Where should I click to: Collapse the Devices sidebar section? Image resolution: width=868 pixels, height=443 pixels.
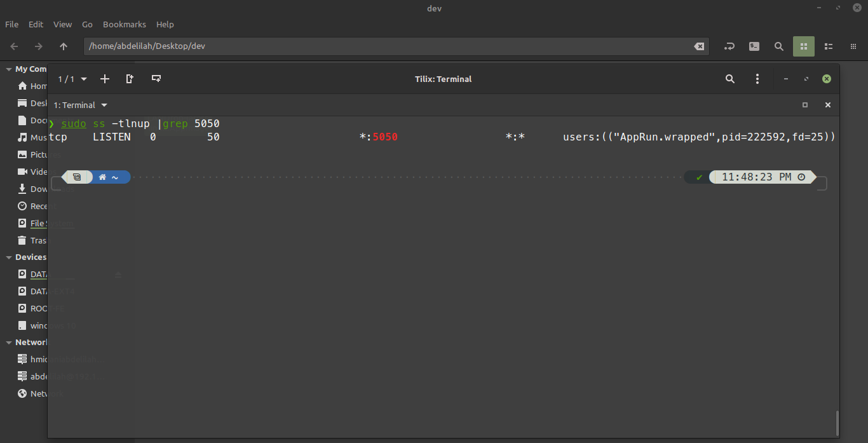click(x=9, y=257)
